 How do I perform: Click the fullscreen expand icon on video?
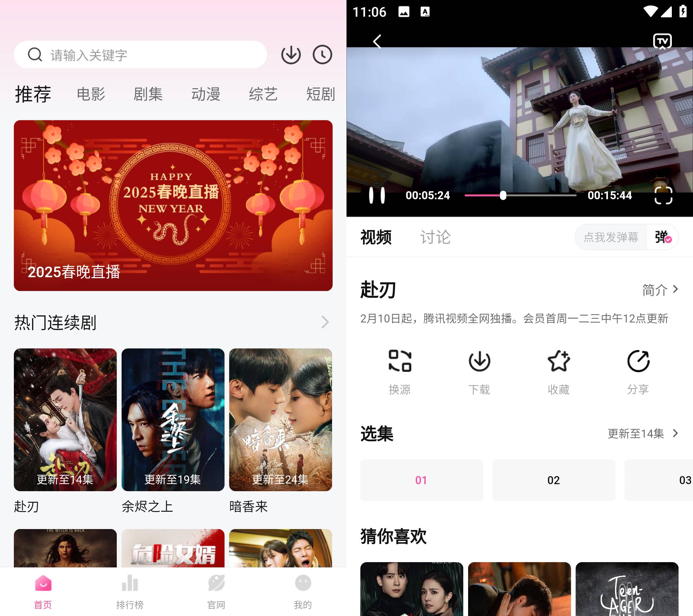point(664,195)
